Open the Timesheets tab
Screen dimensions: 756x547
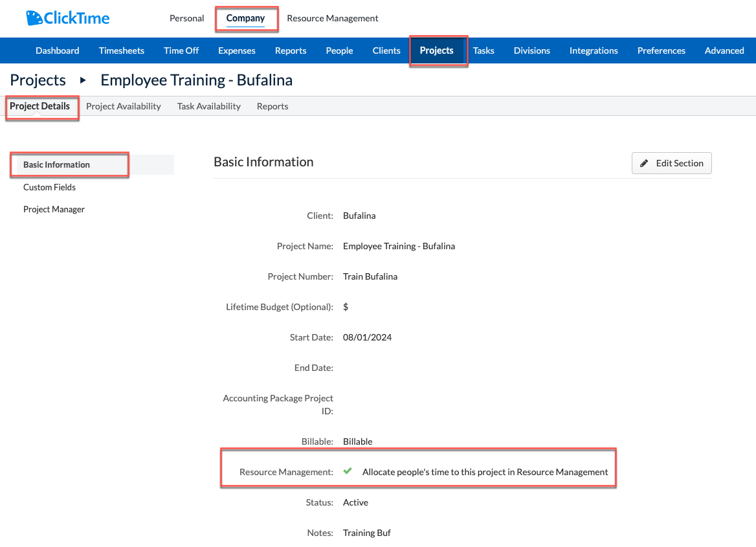[x=122, y=50]
